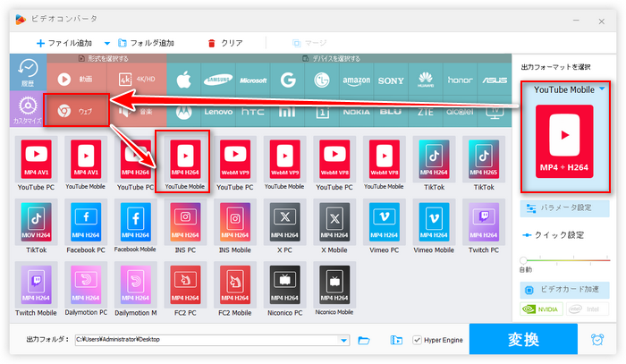
Task: Choose honor device brand
Action: click(x=460, y=80)
